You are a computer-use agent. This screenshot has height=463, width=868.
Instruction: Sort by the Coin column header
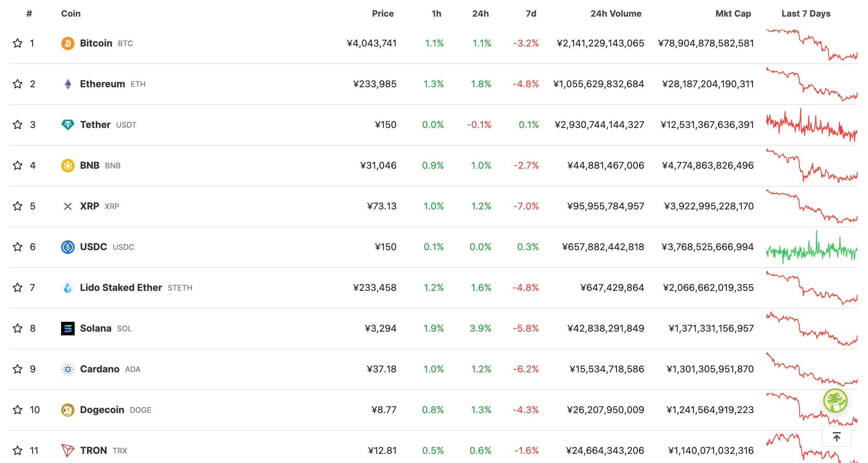[x=71, y=14]
